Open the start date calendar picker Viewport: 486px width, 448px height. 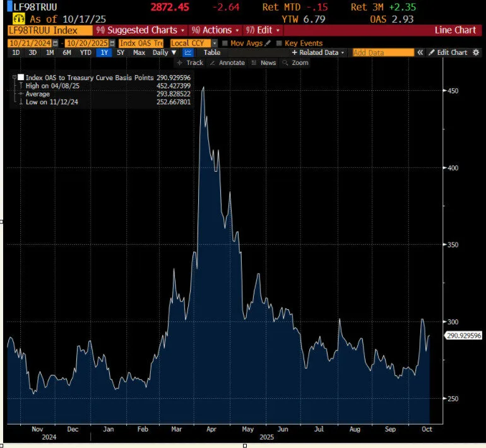(x=55, y=43)
